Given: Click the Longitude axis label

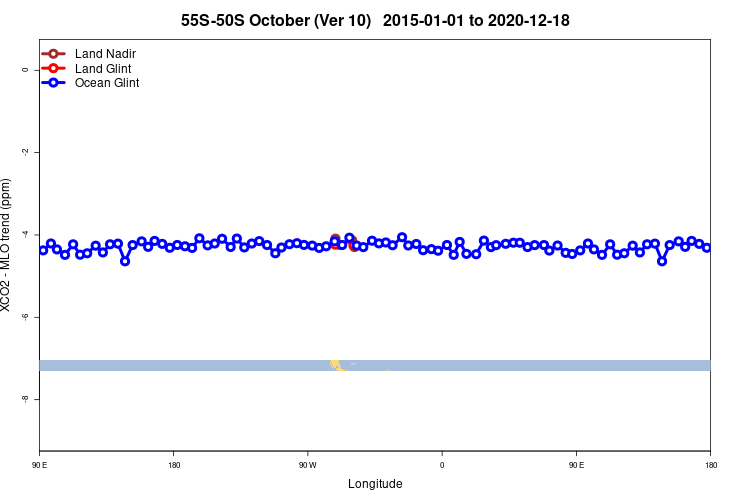Looking at the screenshot, I should click(375, 484).
